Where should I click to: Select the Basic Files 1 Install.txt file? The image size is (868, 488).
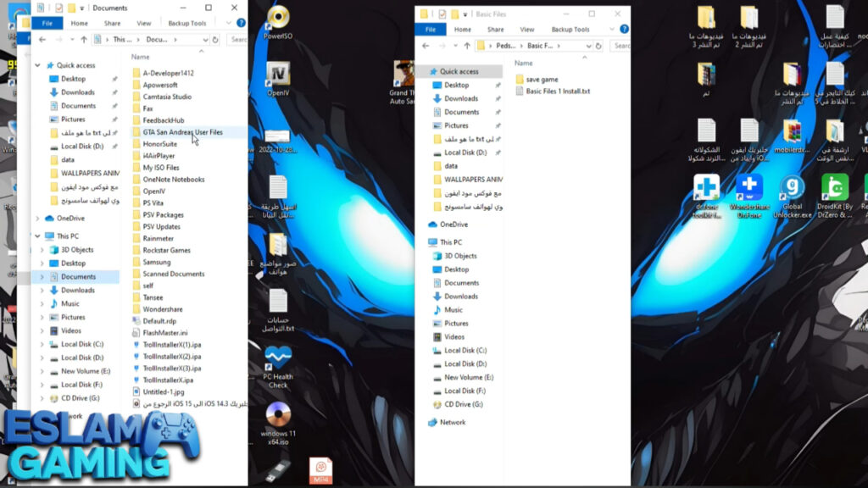click(558, 91)
